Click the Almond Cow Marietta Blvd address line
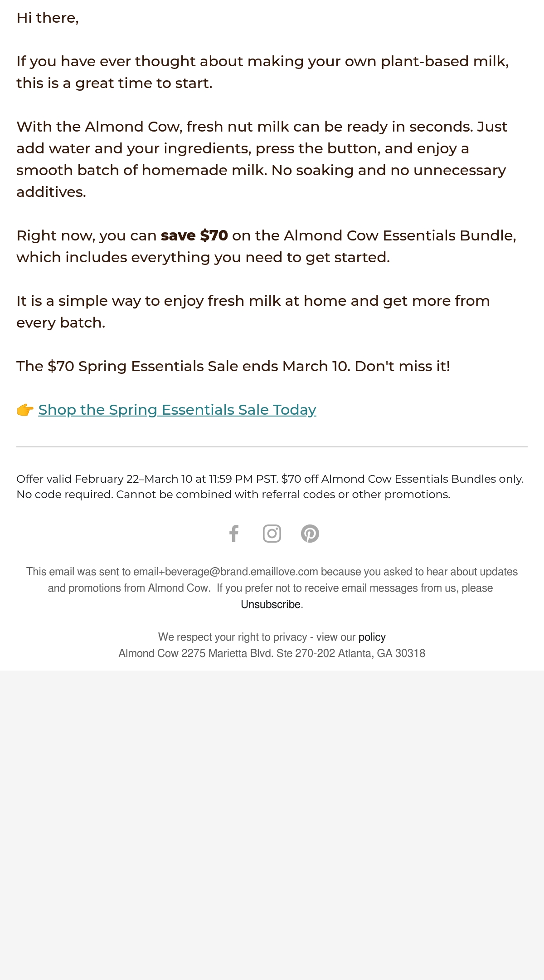Screen dimensions: 544x980 [x=272, y=653]
